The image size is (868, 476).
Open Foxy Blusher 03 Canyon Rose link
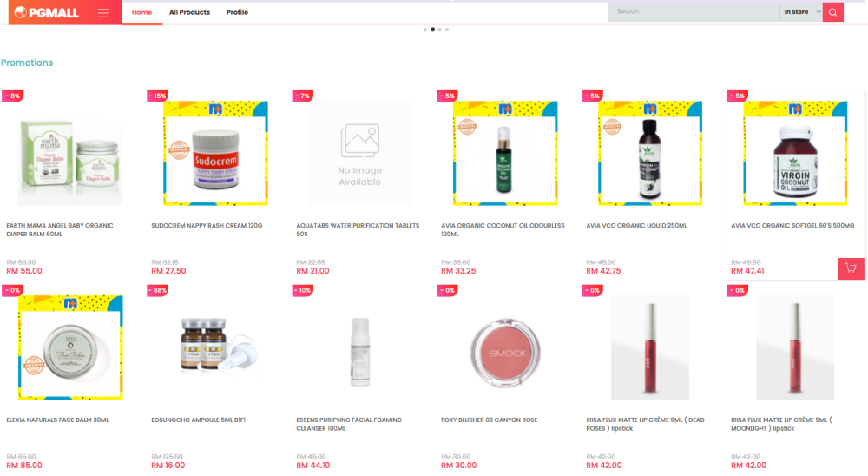pyautogui.click(x=489, y=420)
